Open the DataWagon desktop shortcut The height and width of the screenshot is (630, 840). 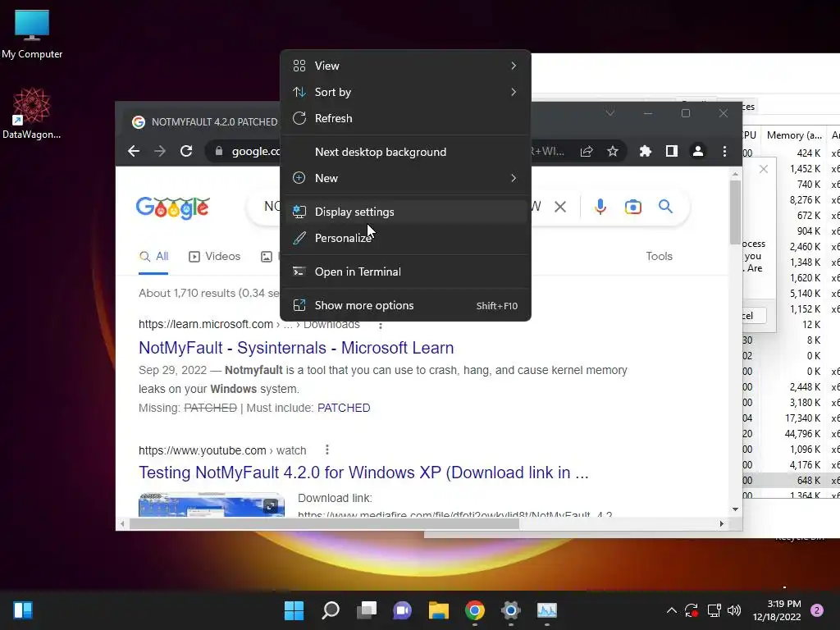tap(31, 113)
